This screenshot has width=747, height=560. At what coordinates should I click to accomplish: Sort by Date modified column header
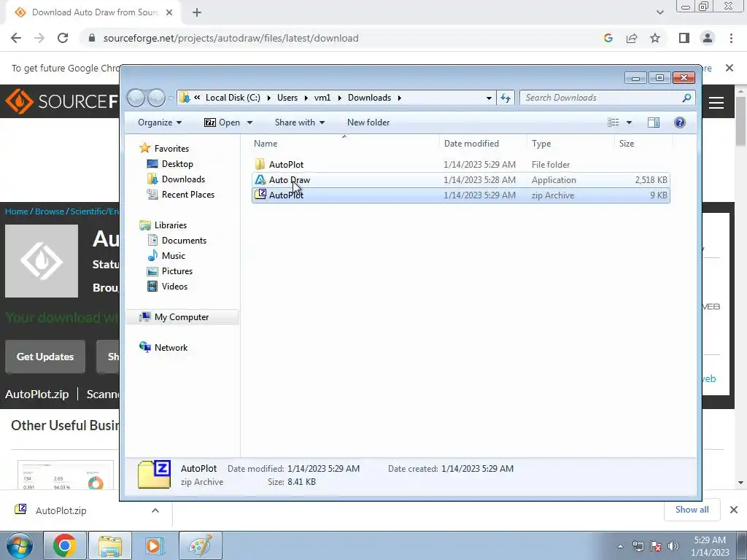483,144
